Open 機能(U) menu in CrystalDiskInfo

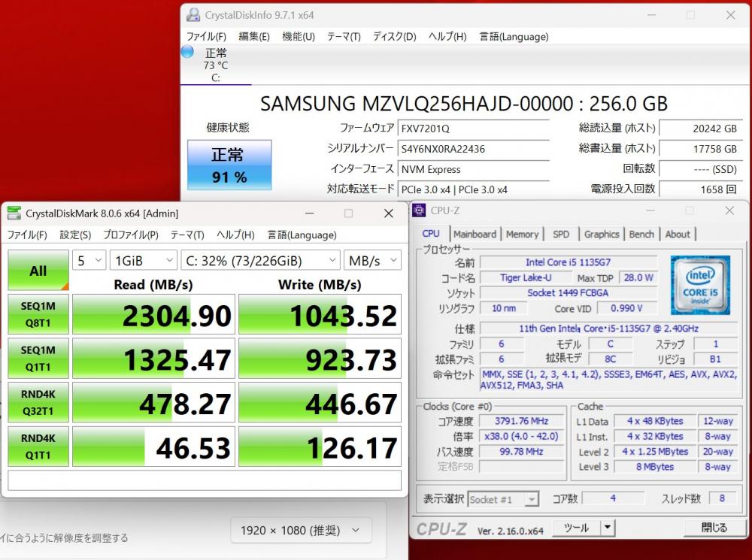tap(299, 36)
